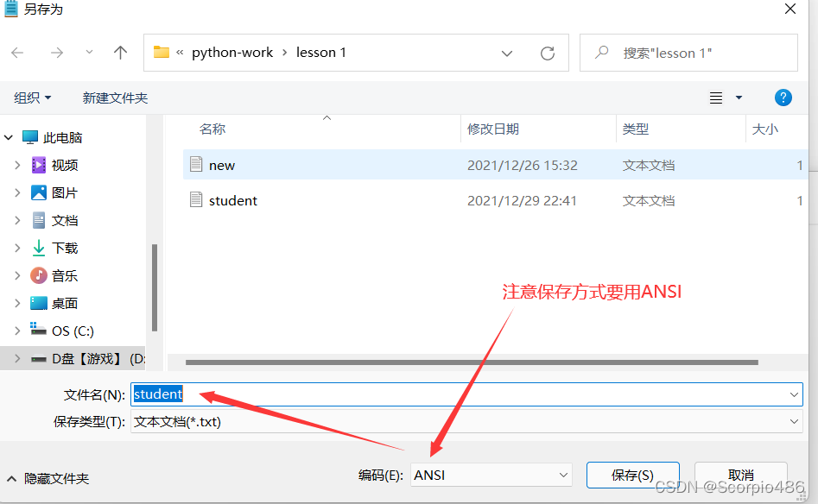The width and height of the screenshot is (818, 504).
Task: Select lesson 1 in the address path
Action: 320,53
